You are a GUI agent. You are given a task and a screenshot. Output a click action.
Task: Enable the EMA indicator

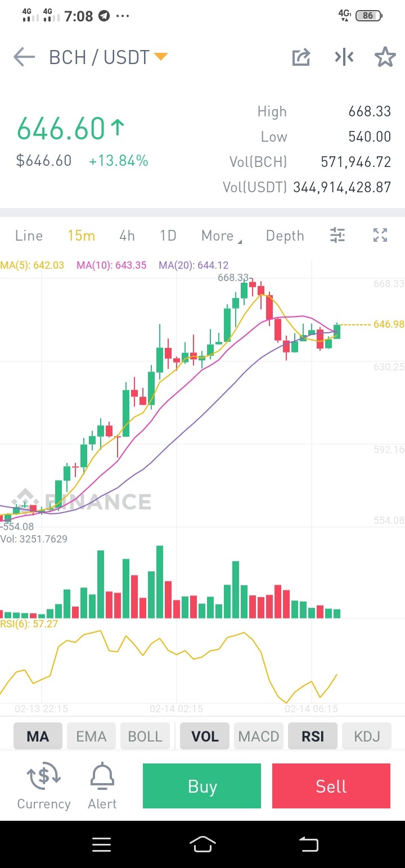click(91, 736)
